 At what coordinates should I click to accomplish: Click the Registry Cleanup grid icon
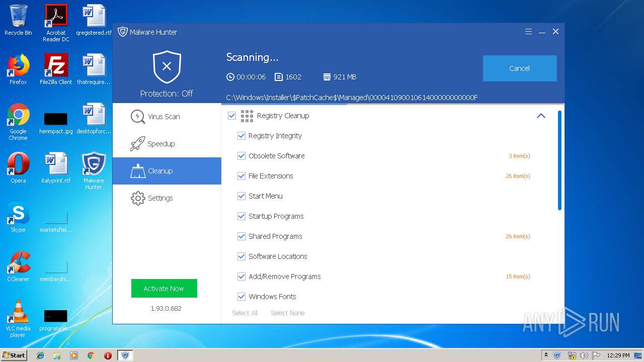247,116
